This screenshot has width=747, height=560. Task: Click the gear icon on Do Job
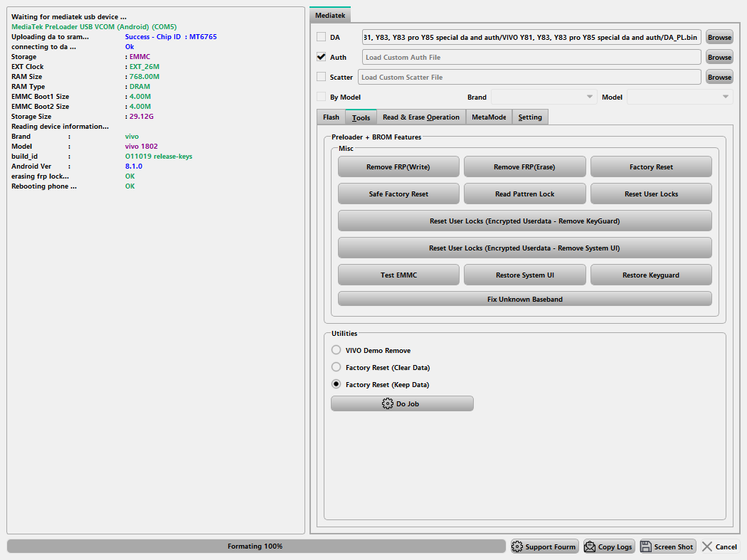coord(388,403)
